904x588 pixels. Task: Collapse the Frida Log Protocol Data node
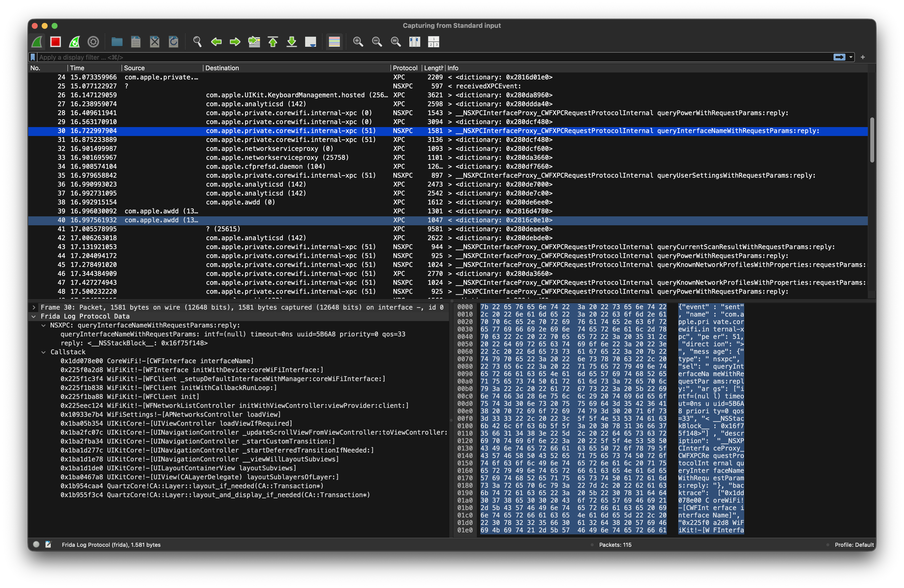pyautogui.click(x=34, y=316)
